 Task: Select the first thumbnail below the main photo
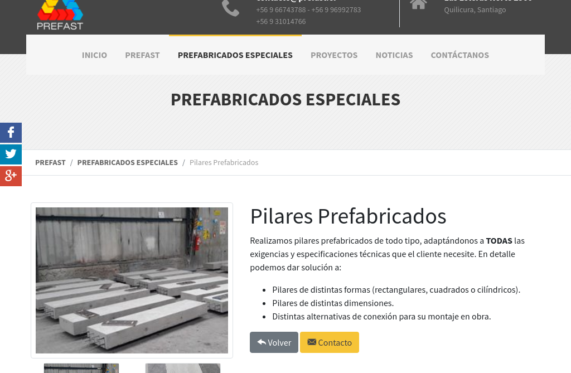81,368
